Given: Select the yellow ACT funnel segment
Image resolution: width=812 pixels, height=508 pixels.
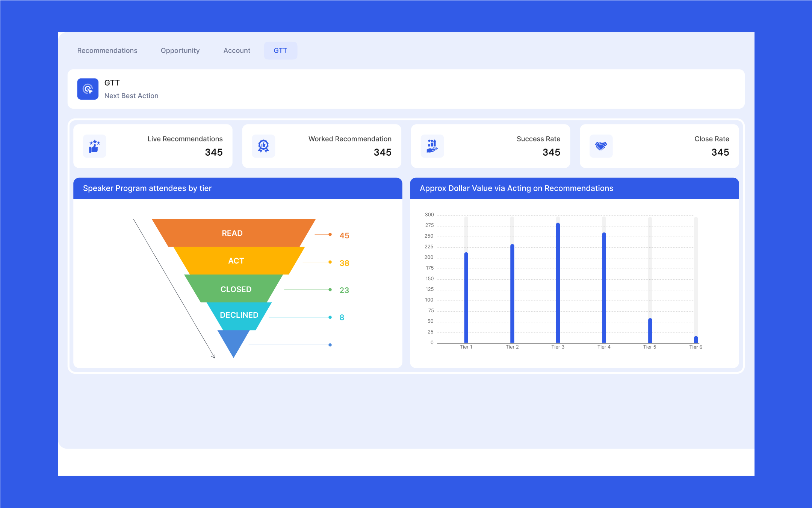Looking at the screenshot, I should point(236,261).
